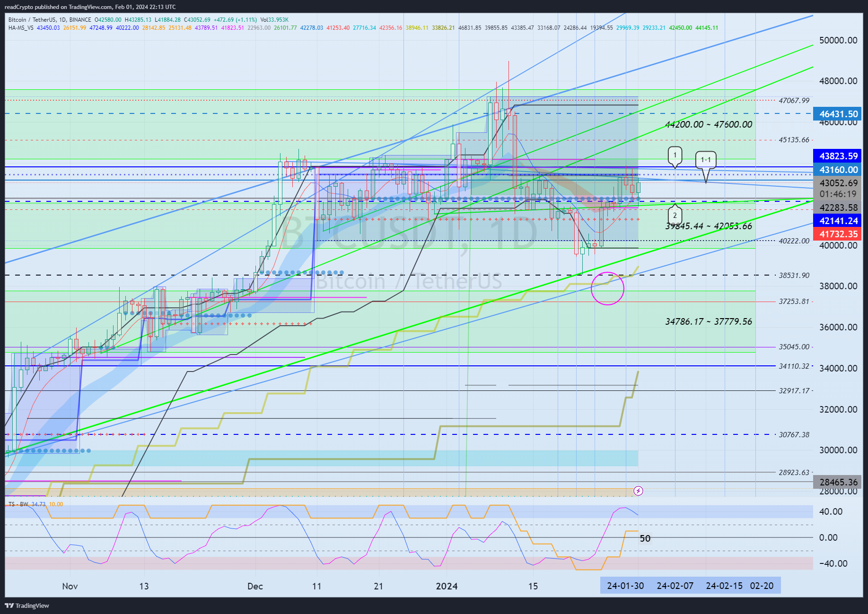Click the Nov label on time axis
This screenshot has height=614, width=868.
pos(70,586)
